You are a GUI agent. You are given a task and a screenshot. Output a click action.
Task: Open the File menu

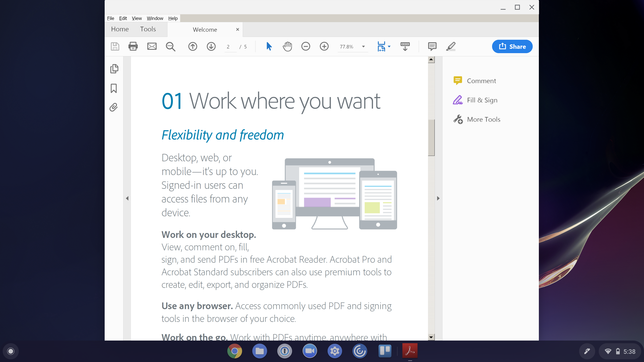(x=111, y=18)
